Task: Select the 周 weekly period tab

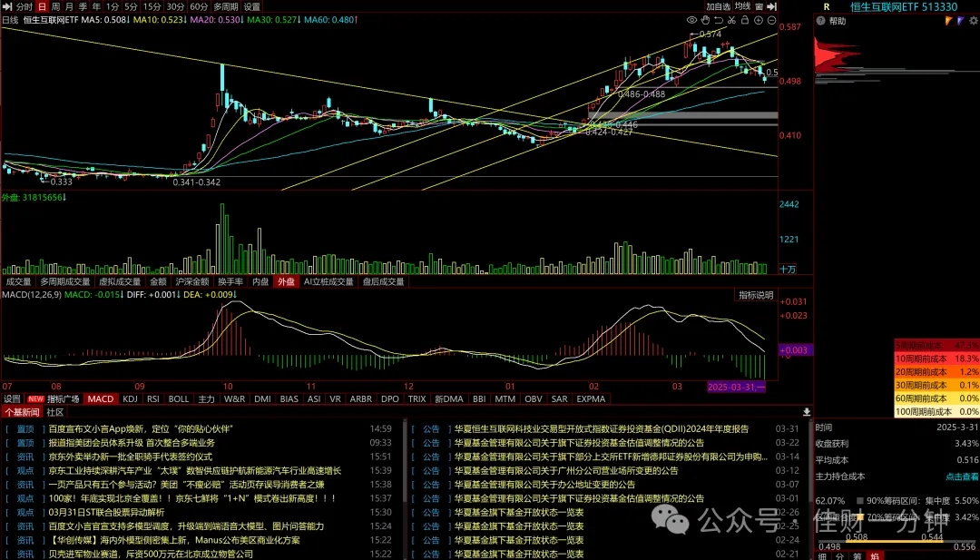Action: [55, 6]
